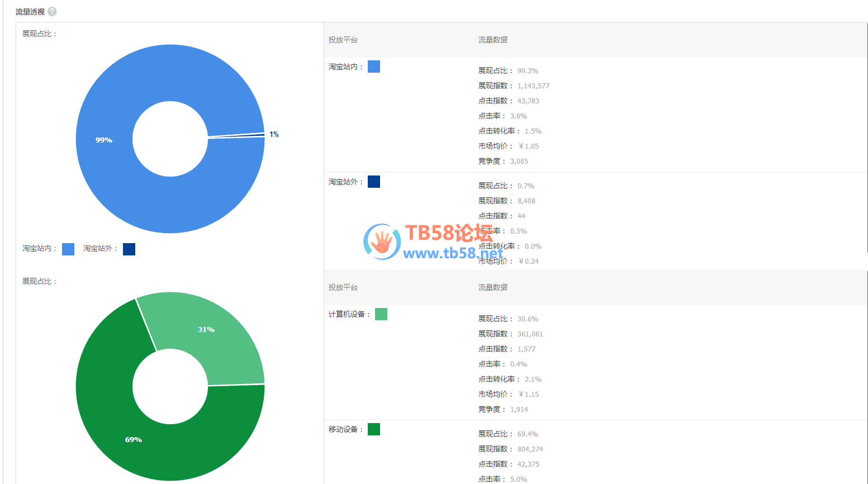
Task: Select the thin 1% slice of the blue donut
Action: coord(246,135)
